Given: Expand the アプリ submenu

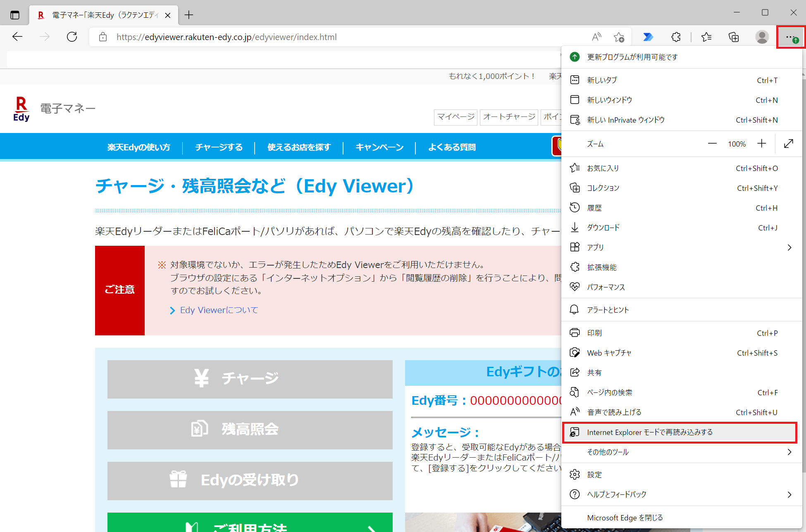Looking at the screenshot, I should click(682, 247).
